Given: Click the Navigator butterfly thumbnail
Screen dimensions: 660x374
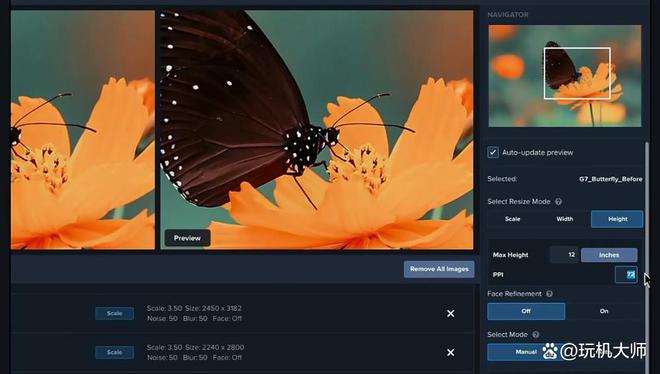Looking at the screenshot, I should click(x=565, y=76).
